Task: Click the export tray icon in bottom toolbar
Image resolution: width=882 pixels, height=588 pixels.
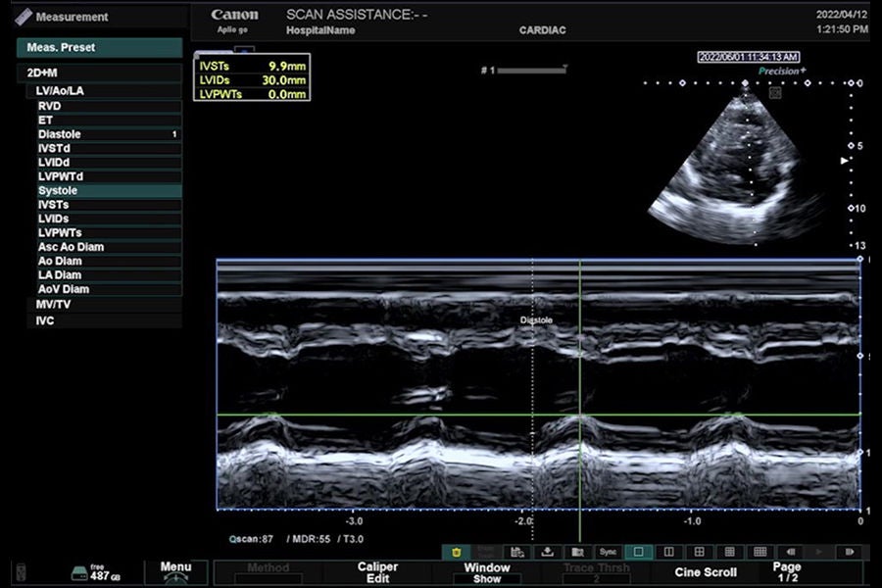Action: (x=547, y=552)
